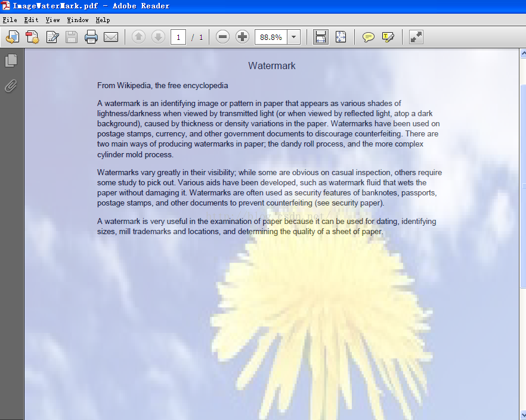Screen dimensions: 526x420
Task: Toggle read mode with expand arrows icon
Action: pos(416,37)
